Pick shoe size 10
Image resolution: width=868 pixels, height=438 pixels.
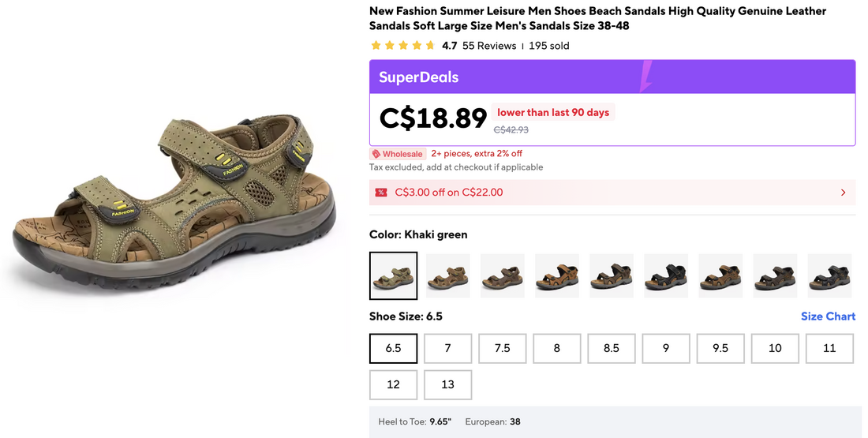coord(775,348)
